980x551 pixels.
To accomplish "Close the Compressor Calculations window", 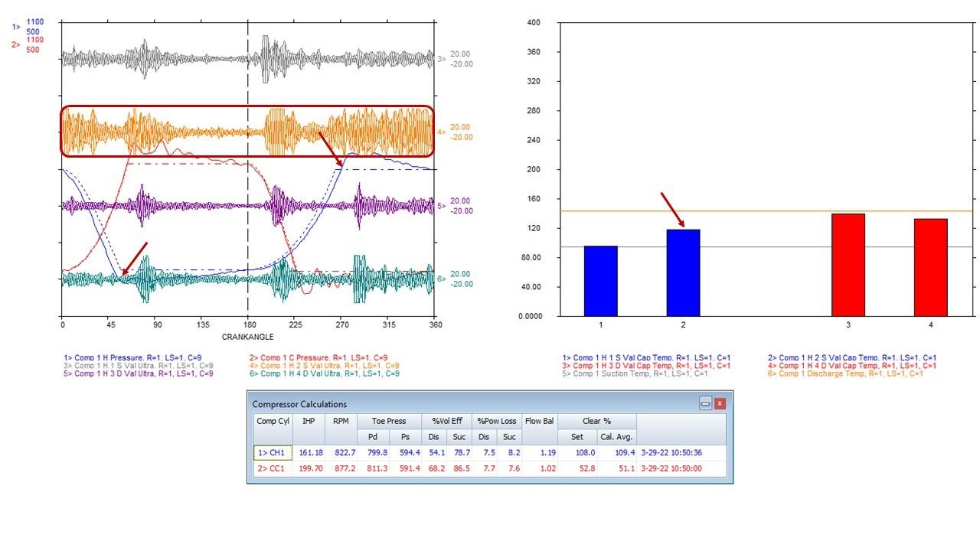I will tap(720, 403).
